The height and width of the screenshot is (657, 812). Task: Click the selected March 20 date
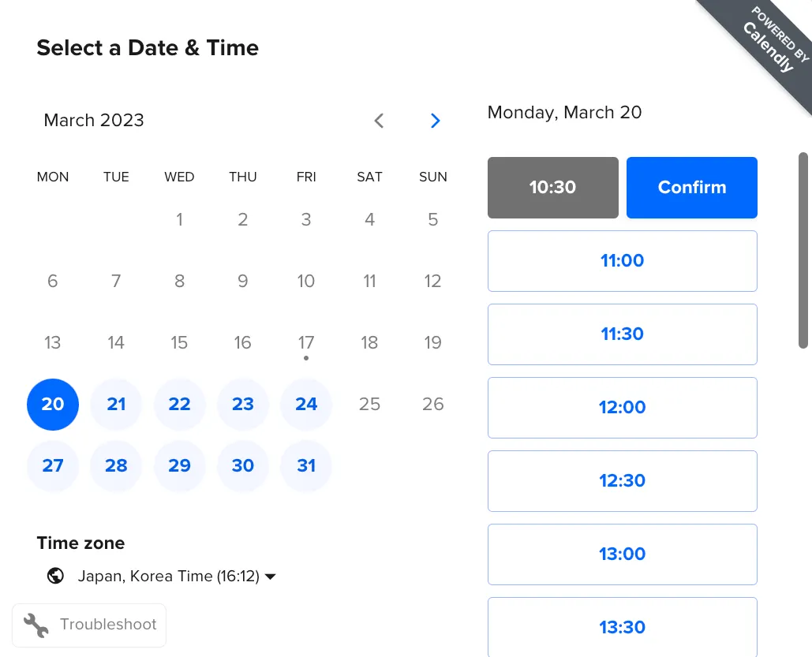pos(53,405)
